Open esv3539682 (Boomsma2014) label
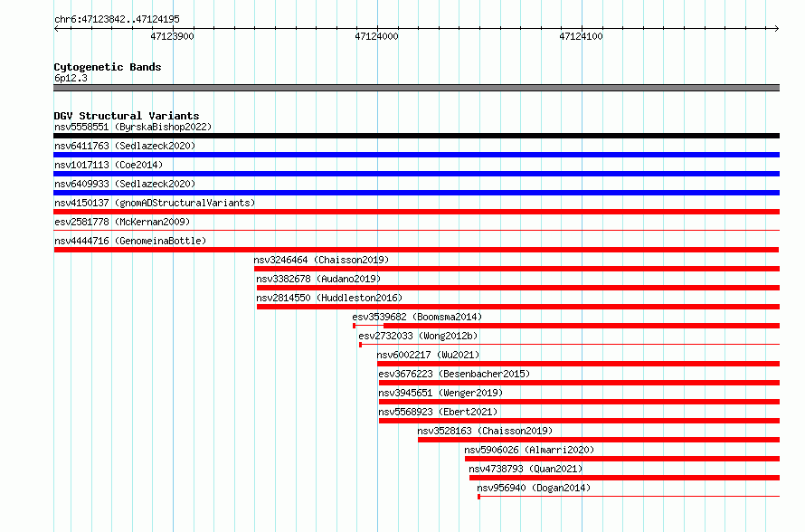 [417, 317]
